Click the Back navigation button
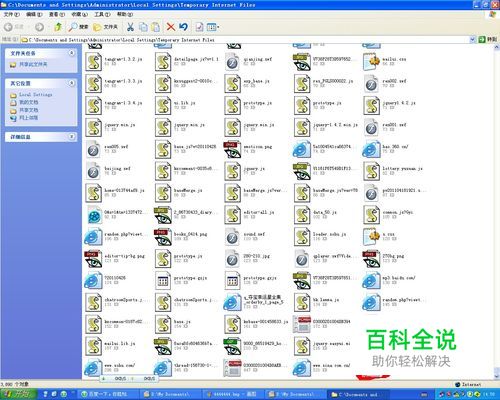This screenshot has height=400, width=500. point(13,27)
